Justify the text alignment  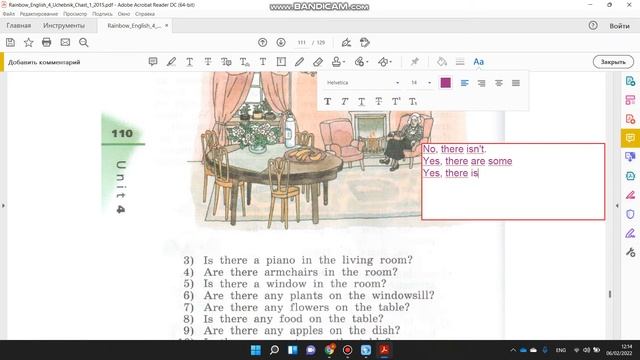pos(516,83)
